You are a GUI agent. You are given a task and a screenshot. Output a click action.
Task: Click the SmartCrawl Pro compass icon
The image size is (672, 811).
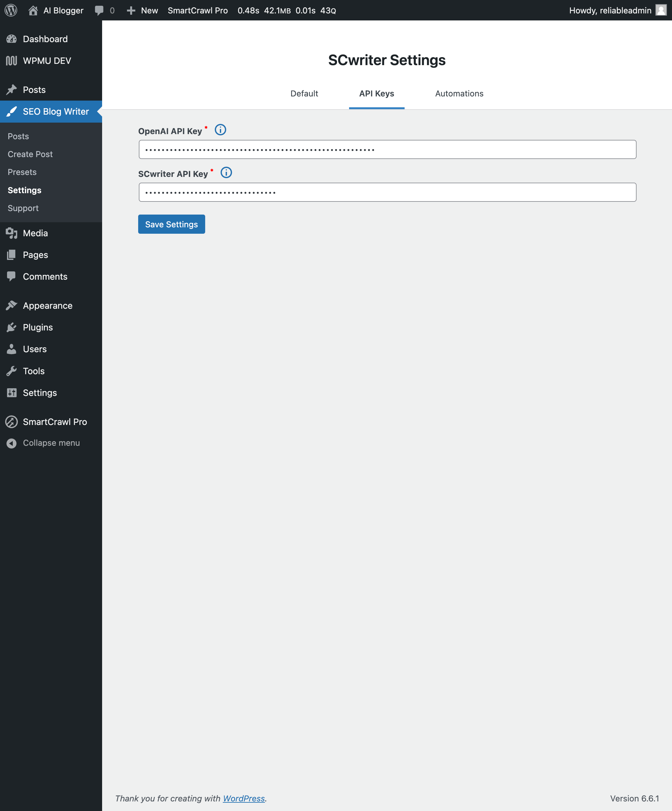pos(11,422)
